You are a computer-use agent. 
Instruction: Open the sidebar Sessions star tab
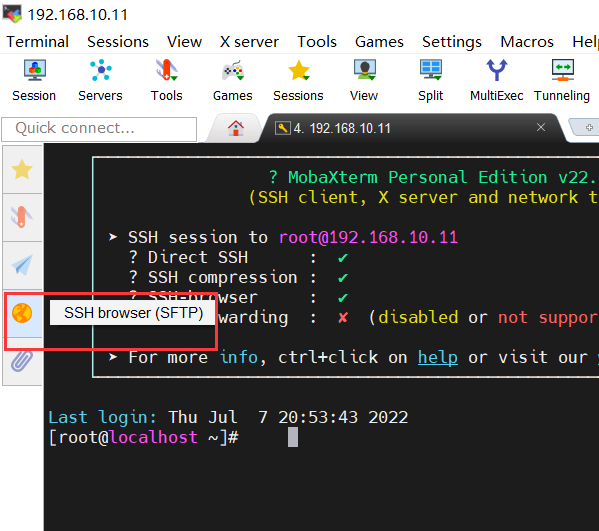coord(22,170)
